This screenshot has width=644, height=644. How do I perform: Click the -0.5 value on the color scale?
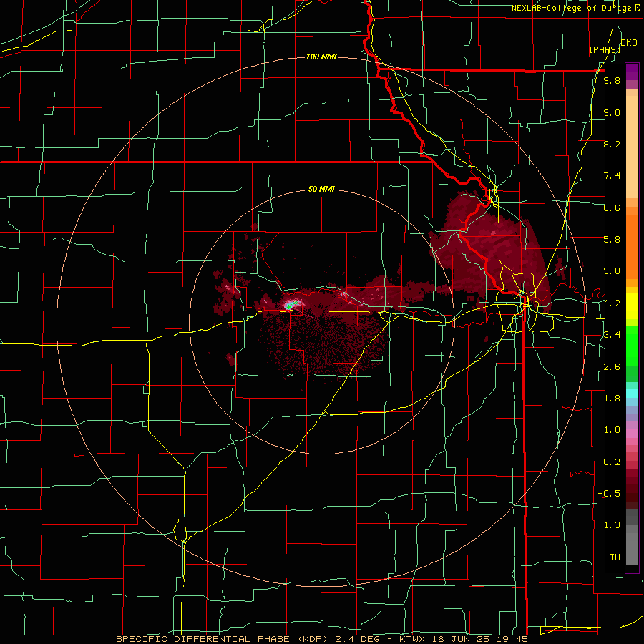[x=609, y=493]
